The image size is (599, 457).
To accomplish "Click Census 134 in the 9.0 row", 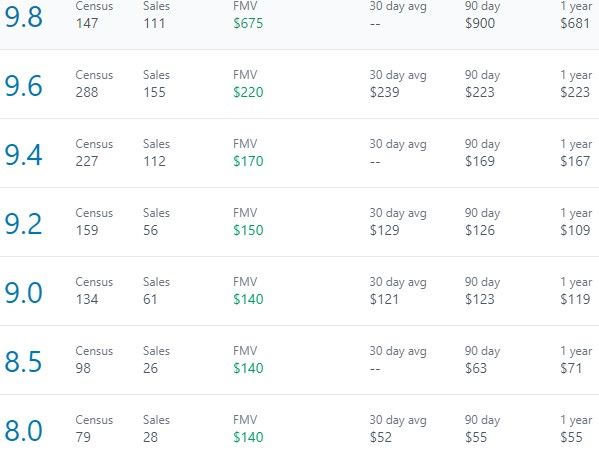I will point(87,299).
